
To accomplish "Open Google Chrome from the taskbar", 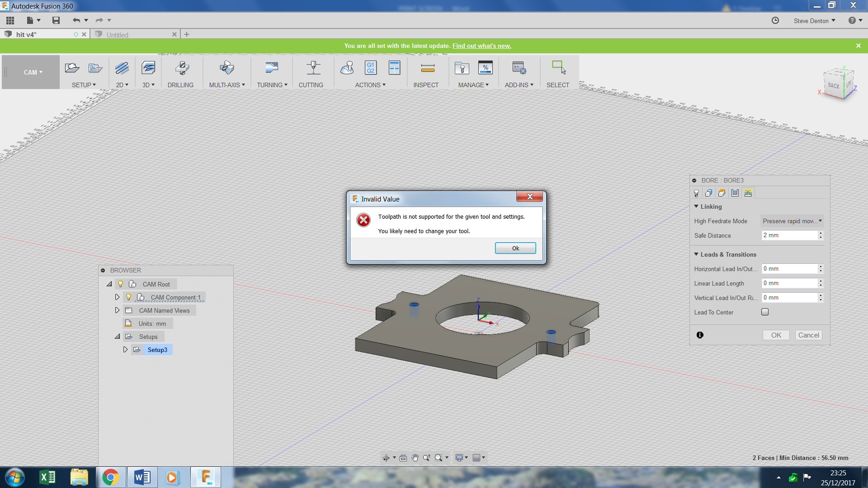I will [110, 477].
